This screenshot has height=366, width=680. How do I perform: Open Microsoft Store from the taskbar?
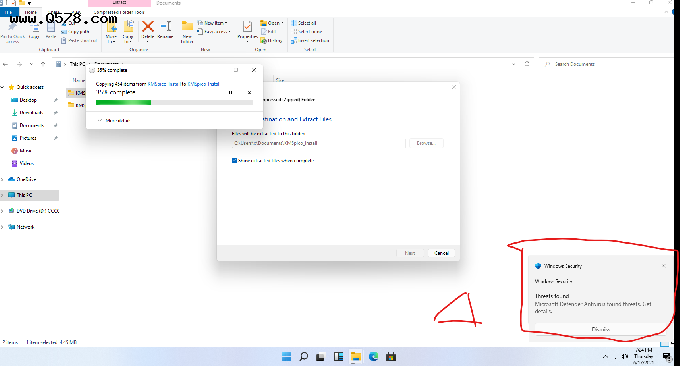[x=391, y=356]
